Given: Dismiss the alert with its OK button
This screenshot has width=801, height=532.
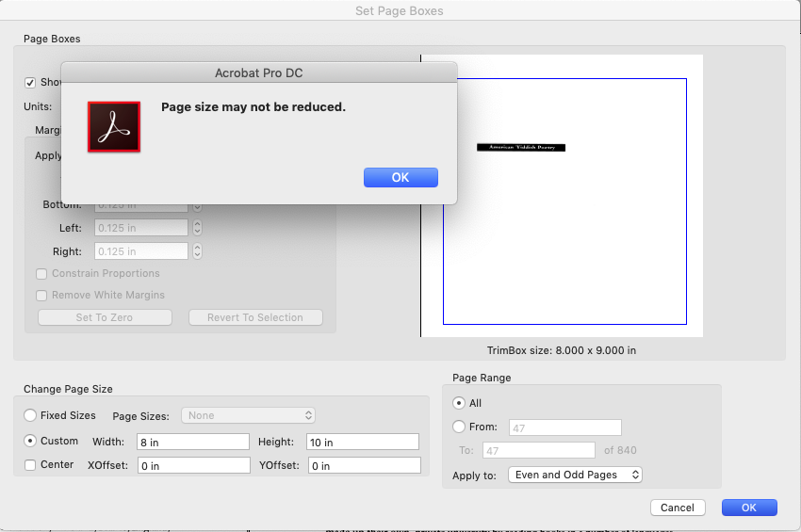Looking at the screenshot, I should tap(400, 177).
